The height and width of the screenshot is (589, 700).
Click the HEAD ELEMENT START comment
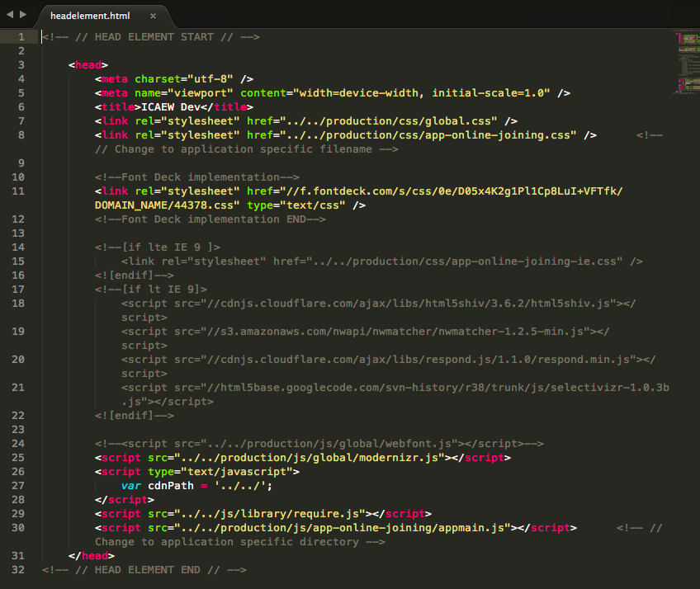[151, 37]
